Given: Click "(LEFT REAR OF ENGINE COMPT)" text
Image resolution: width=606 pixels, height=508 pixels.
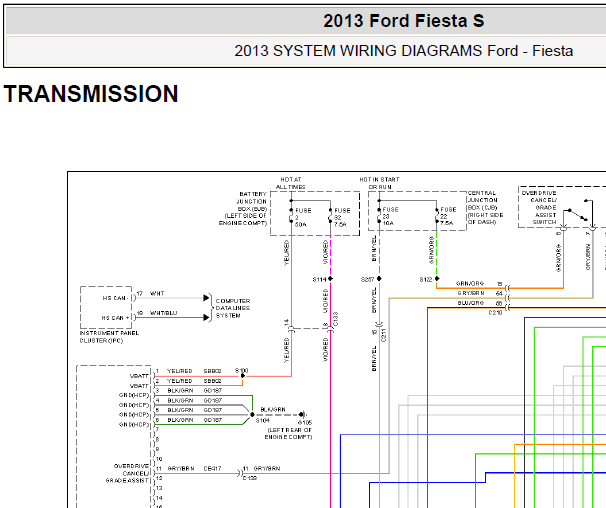Looking at the screenshot, I should pyautogui.click(x=288, y=433).
